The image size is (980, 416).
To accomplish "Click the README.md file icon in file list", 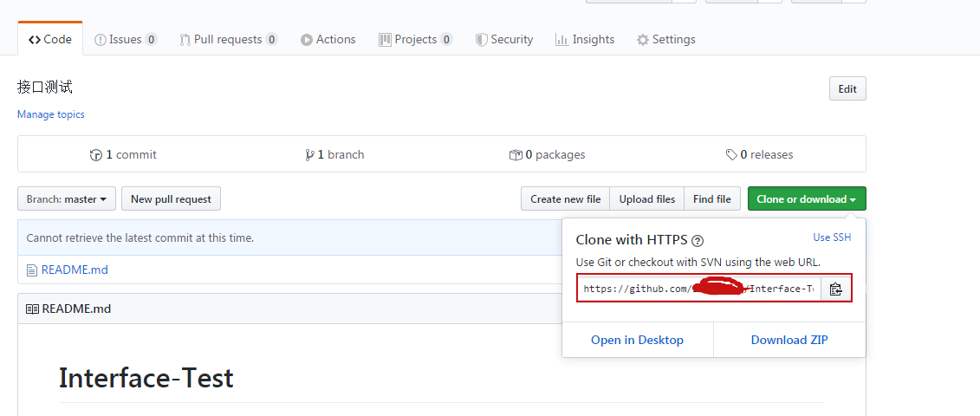I will 32,270.
